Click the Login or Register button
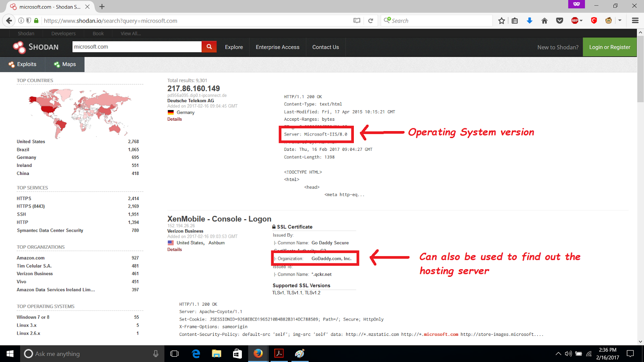This screenshot has width=644, height=362. (609, 47)
